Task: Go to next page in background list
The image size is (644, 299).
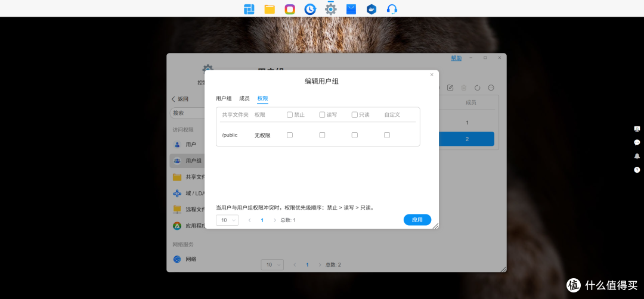Action: click(x=320, y=265)
